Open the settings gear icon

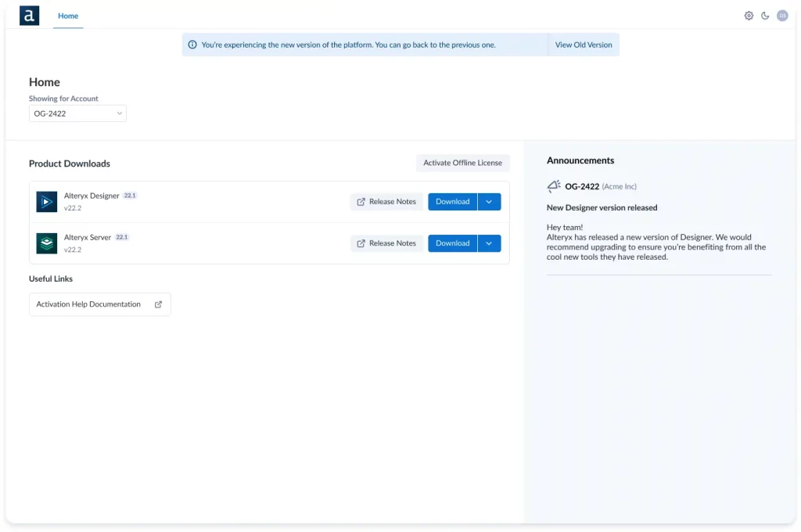coord(749,16)
